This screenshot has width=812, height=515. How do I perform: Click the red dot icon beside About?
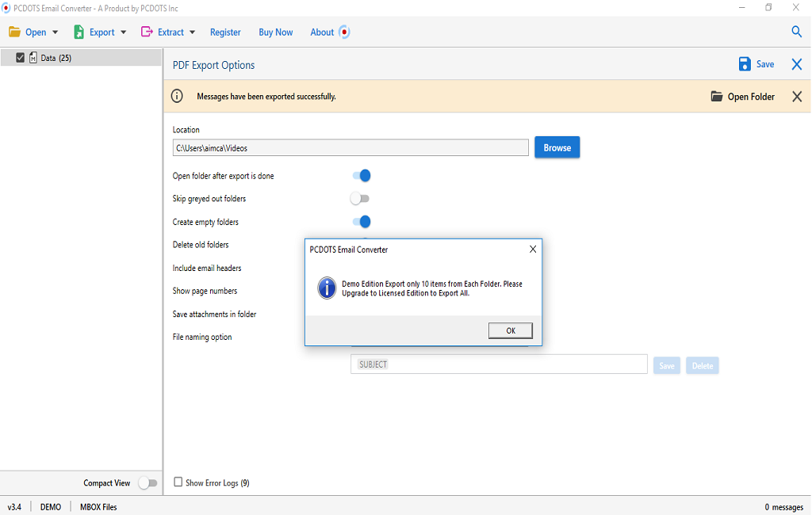[x=344, y=32]
